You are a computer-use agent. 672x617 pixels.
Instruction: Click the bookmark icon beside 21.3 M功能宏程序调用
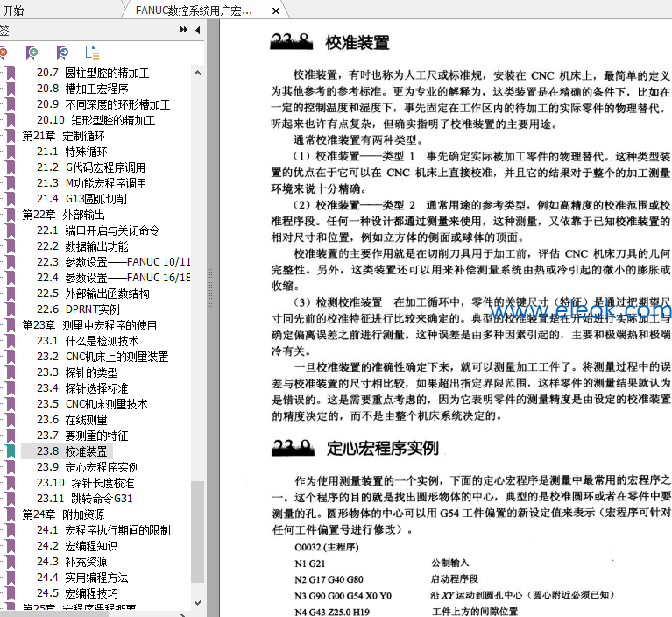(x=11, y=183)
